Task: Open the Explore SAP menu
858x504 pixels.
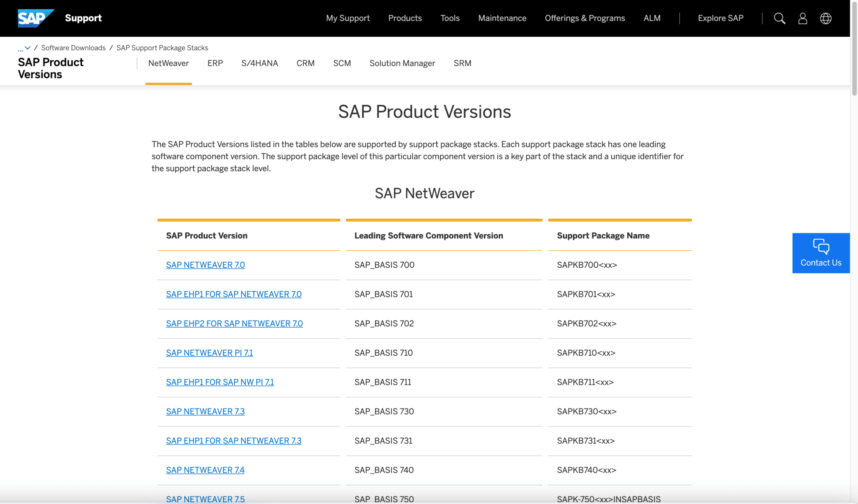Action: [x=720, y=18]
